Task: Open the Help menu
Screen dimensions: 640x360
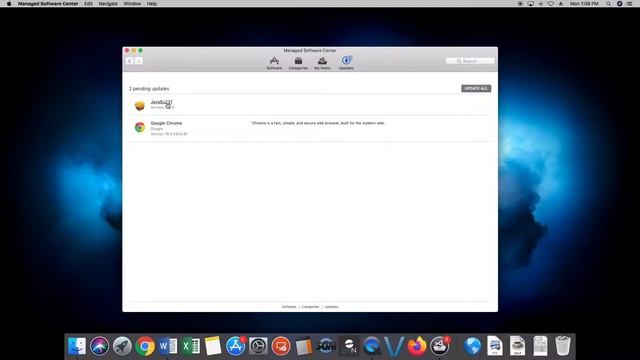Action: [152, 4]
